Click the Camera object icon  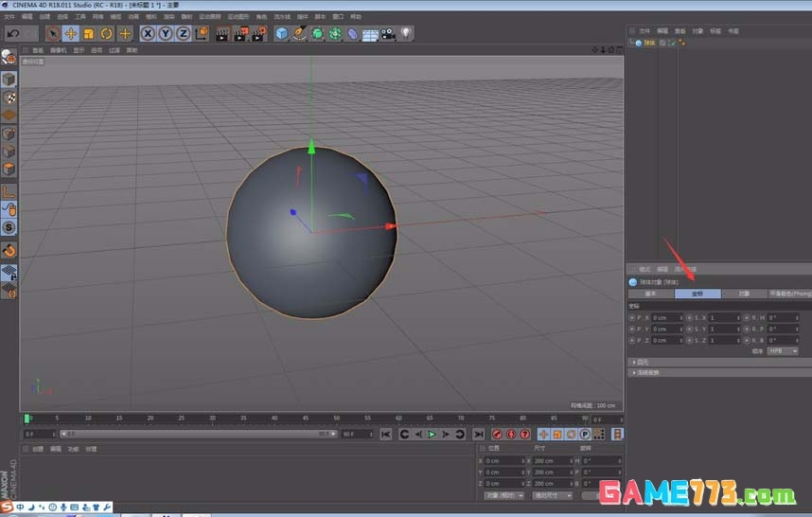(387, 33)
